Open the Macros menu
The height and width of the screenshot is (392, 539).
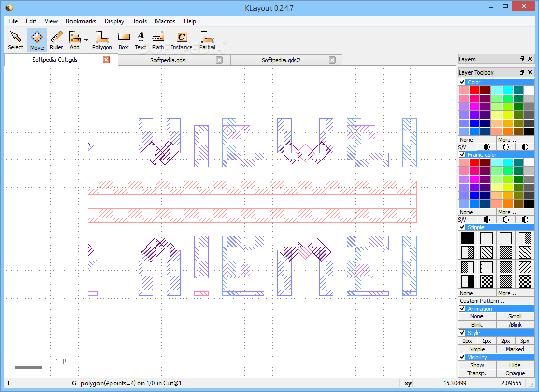pos(165,21)
